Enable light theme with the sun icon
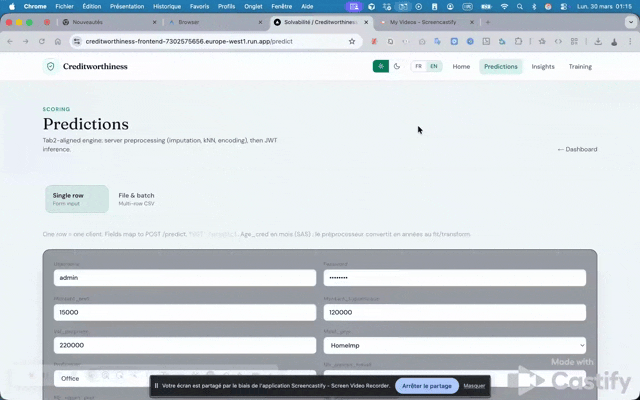Screen dimensions: 640x400 [380, 67]
